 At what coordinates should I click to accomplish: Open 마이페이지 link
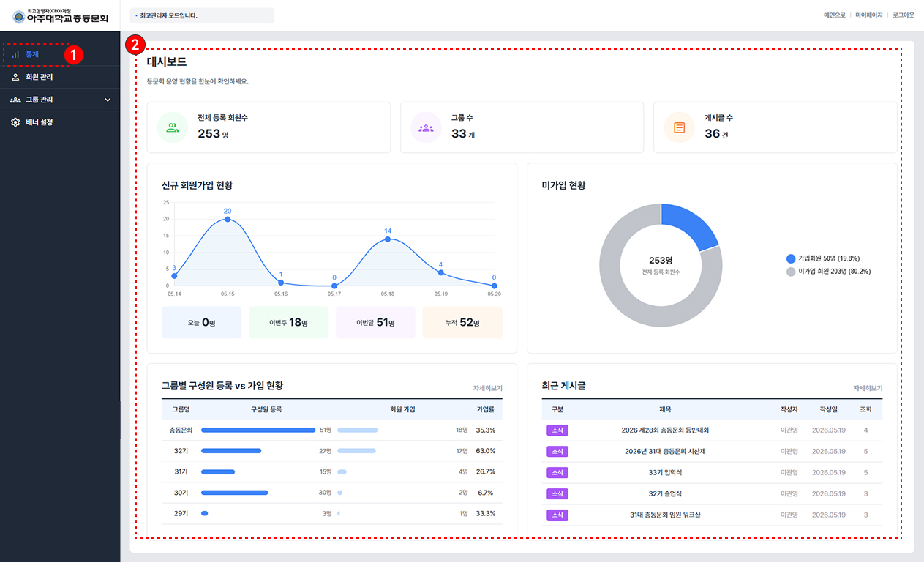[x=869, y=15]
